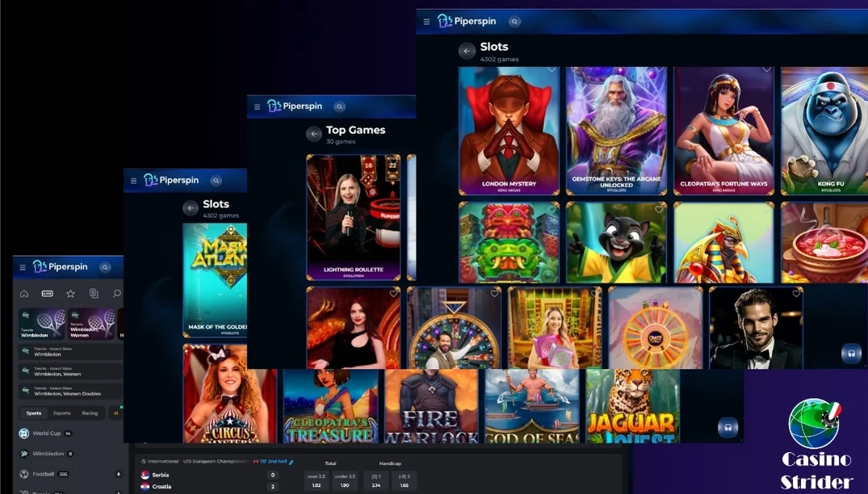868x494 pixels.
Task: Go back from the 4302 games Slots page
Action: point(467,51)
